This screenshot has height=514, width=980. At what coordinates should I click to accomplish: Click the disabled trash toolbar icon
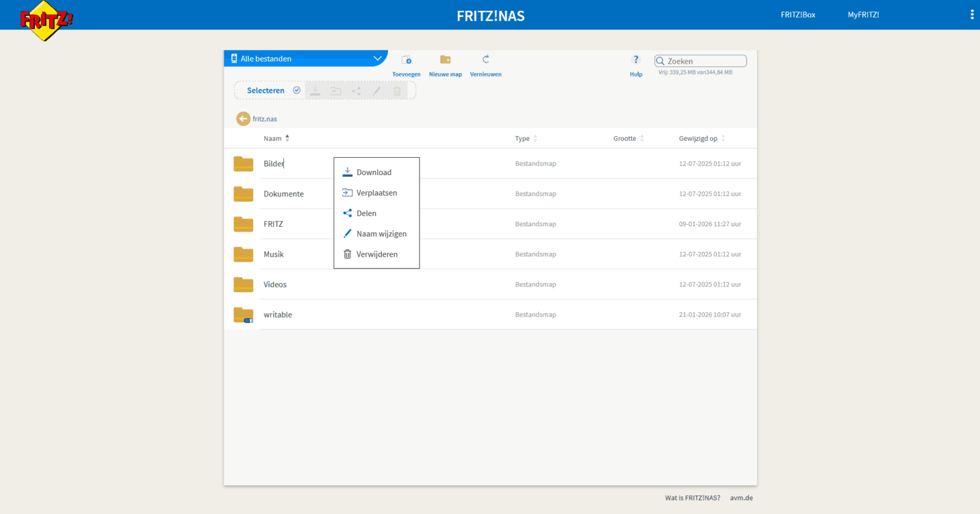pos(397,91)
